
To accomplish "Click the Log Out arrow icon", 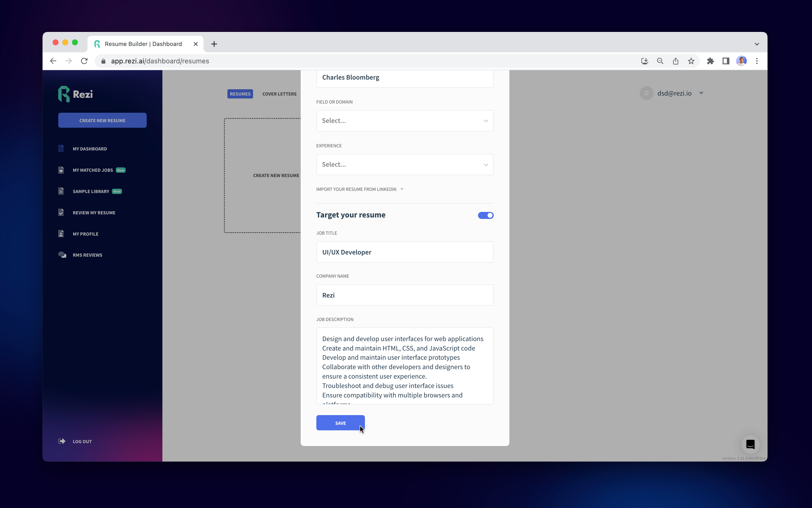I will [x=62, y=441].
